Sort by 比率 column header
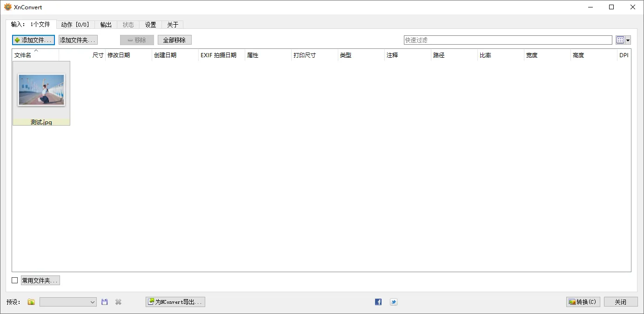 coord(501,55)
